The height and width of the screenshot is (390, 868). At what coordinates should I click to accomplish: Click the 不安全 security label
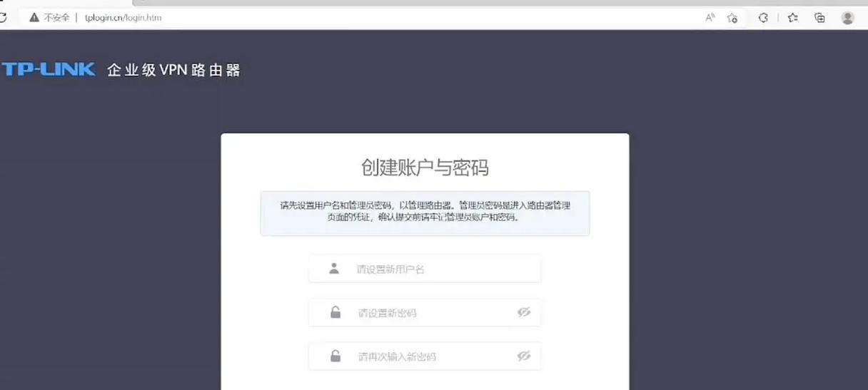pos(57,18)
